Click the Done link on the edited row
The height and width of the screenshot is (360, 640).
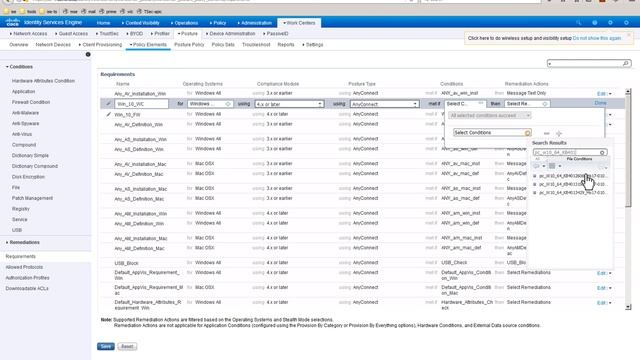click(x=600, y=103)
